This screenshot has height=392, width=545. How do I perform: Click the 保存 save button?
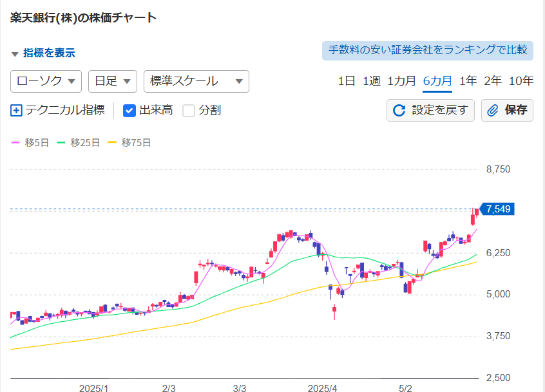(x=507, y=111)
